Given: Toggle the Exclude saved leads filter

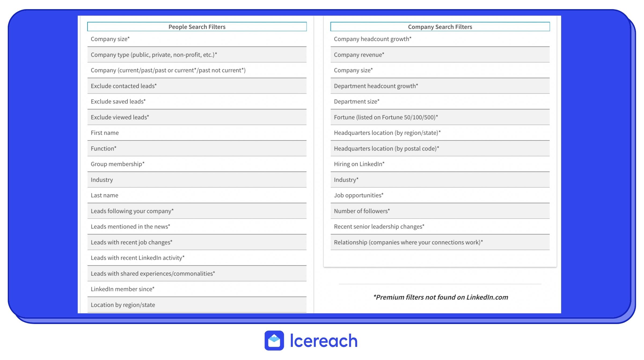Looking at the screenshot, I should pos(197,101).
